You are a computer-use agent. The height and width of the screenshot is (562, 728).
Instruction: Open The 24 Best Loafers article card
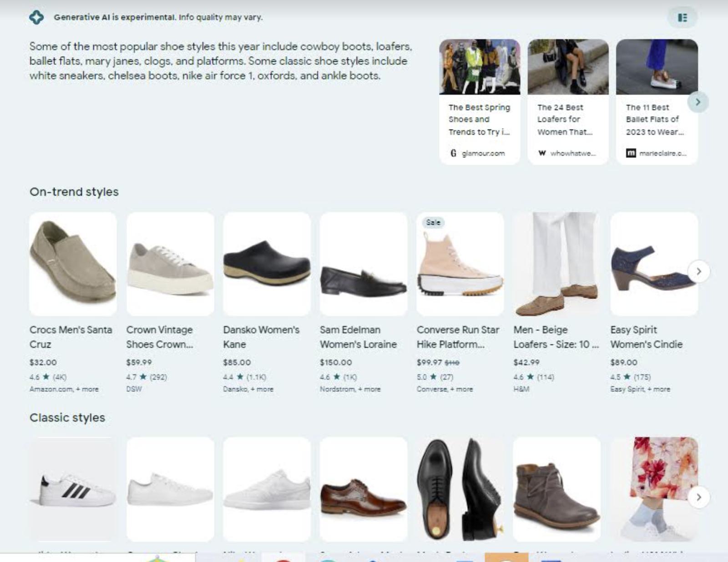(x=567, y=119)
